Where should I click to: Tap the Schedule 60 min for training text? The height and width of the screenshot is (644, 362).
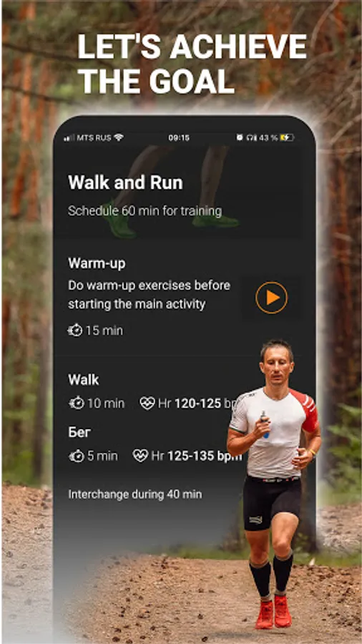145,211
